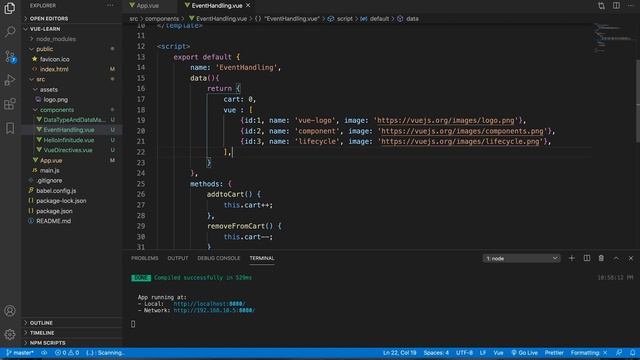Click the editor minimap
This screenshot has width=640, height=360.
[x=613, y=39]
